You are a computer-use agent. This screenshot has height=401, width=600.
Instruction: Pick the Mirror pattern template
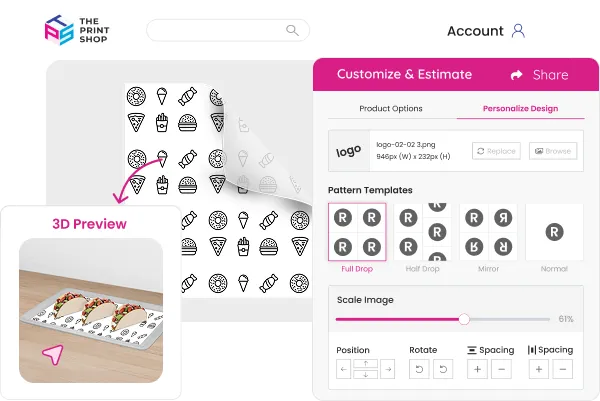coord(488,232)
